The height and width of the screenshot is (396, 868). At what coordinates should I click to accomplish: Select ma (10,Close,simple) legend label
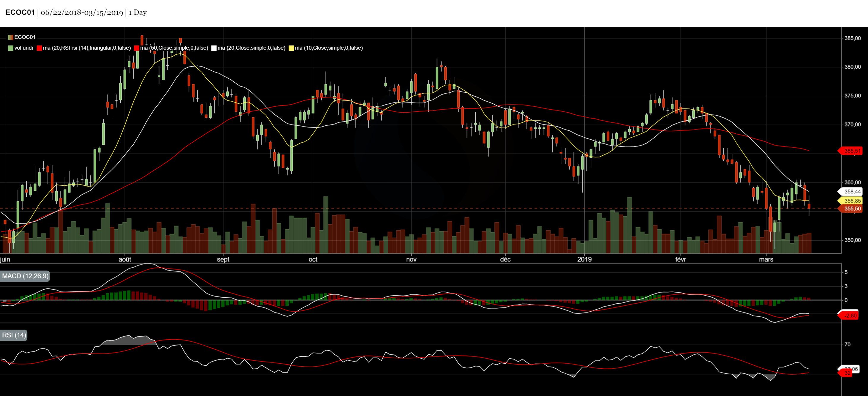coord(329,48)
